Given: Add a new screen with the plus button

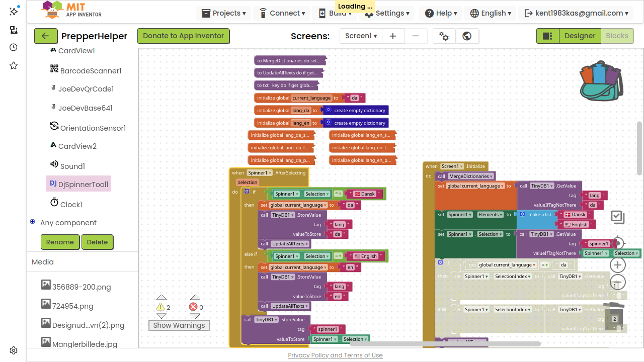Looking at the screenshot, I should (393, 36).
